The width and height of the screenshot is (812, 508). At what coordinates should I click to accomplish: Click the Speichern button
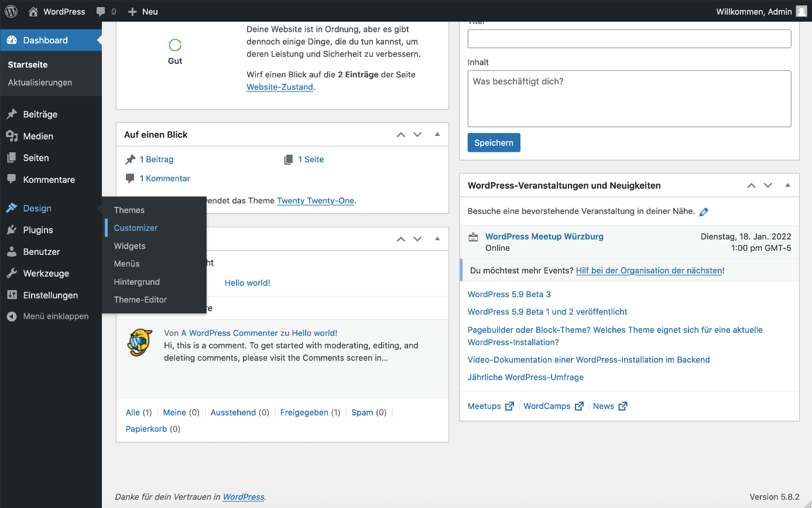click(x=494, y=143)
